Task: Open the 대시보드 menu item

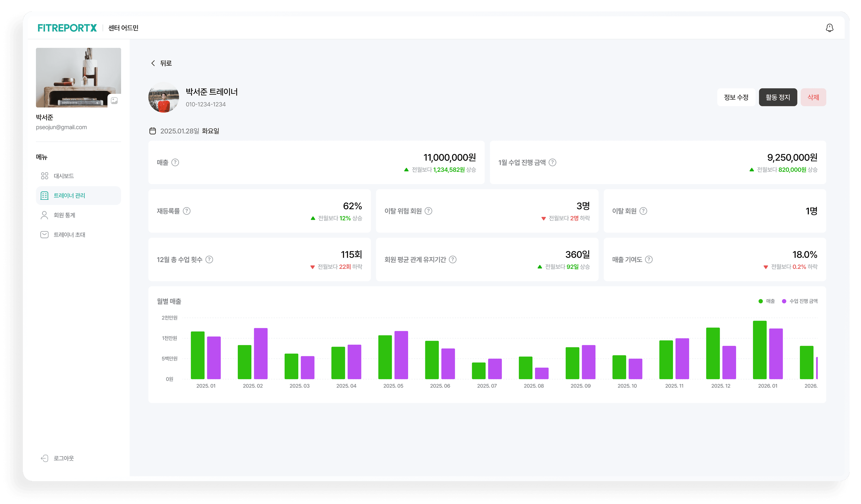Action: point(64,176)
